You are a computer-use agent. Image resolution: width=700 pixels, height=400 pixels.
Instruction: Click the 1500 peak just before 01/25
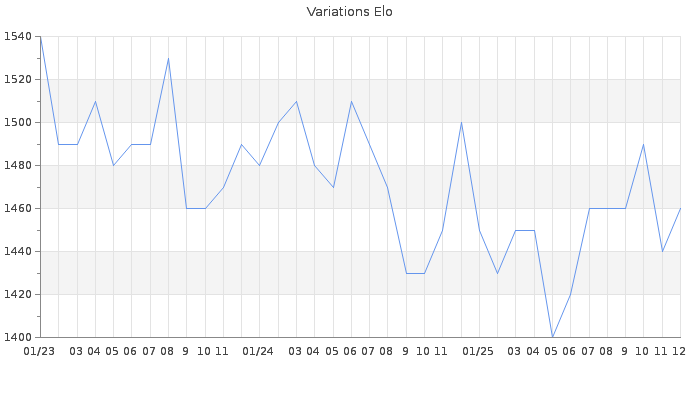[461, 122]
